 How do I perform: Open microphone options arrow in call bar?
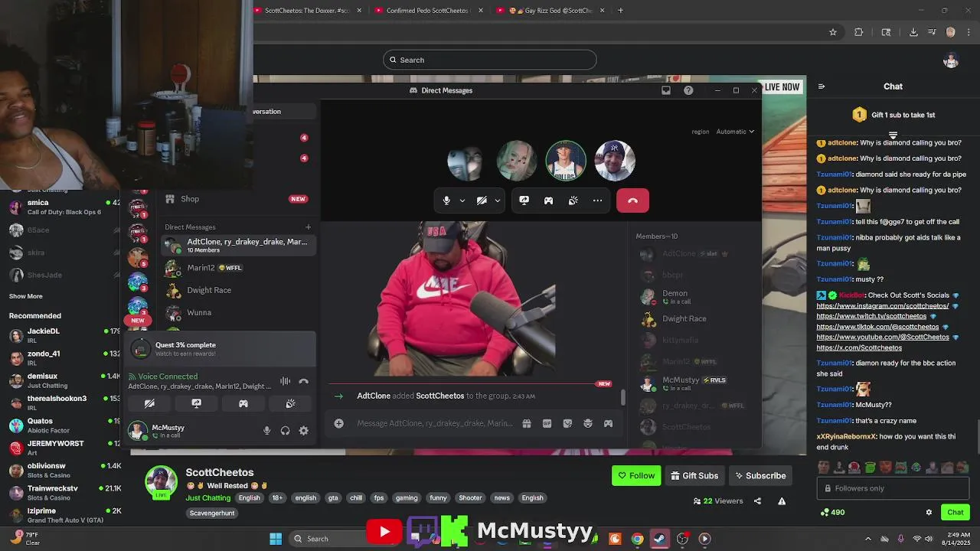(462, 201)
